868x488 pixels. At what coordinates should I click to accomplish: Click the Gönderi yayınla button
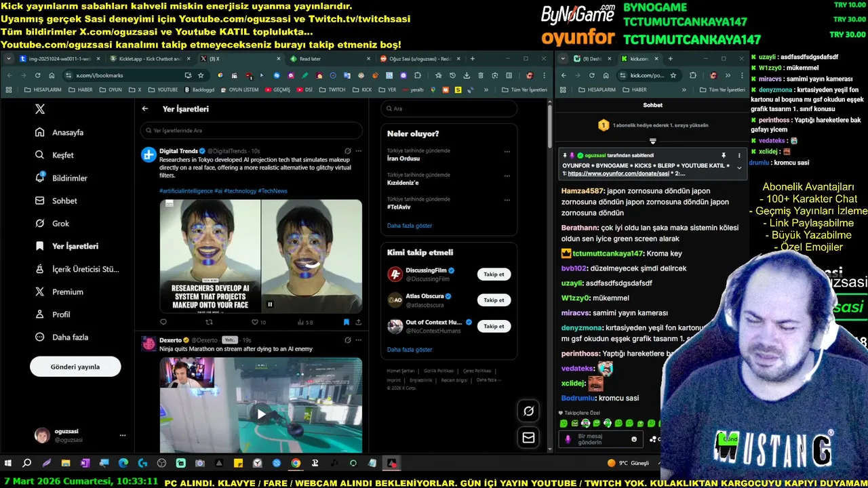click(x=75, y=367)
